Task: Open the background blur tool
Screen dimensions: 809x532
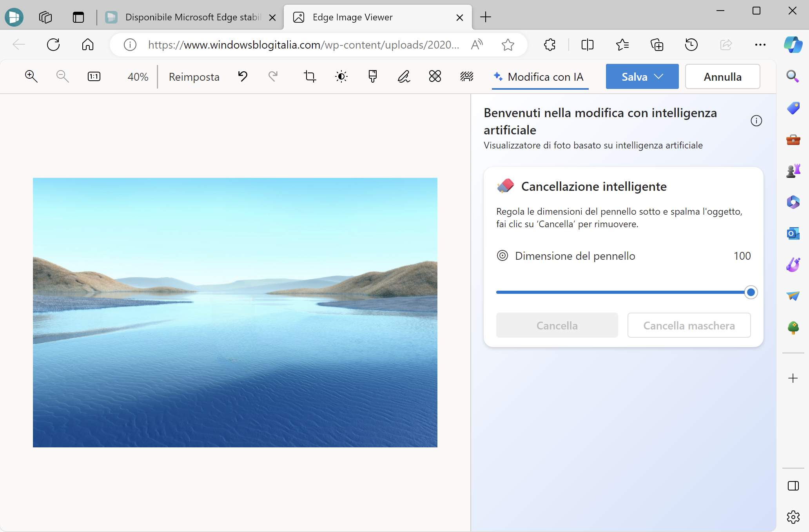Action: click(x=467, y=76)
